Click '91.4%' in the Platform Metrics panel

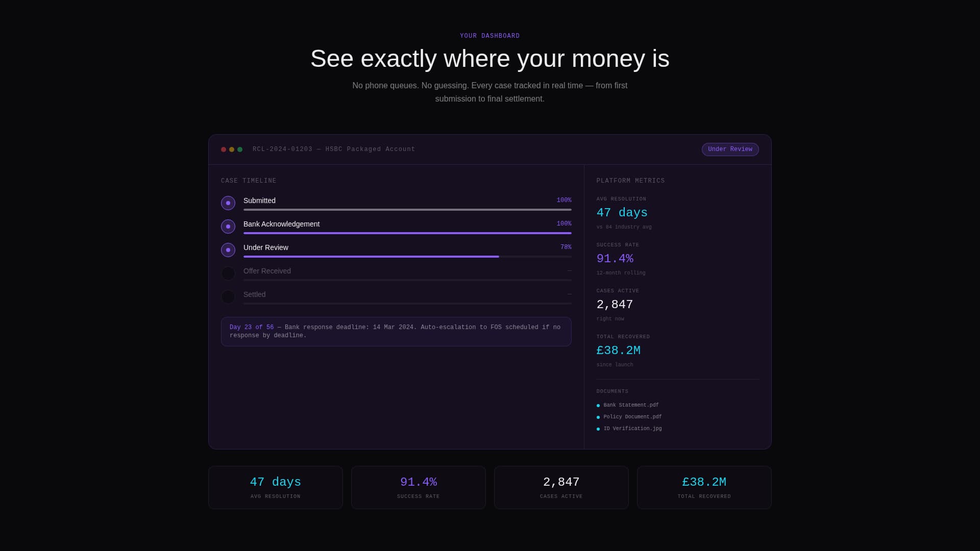point(615,259)
